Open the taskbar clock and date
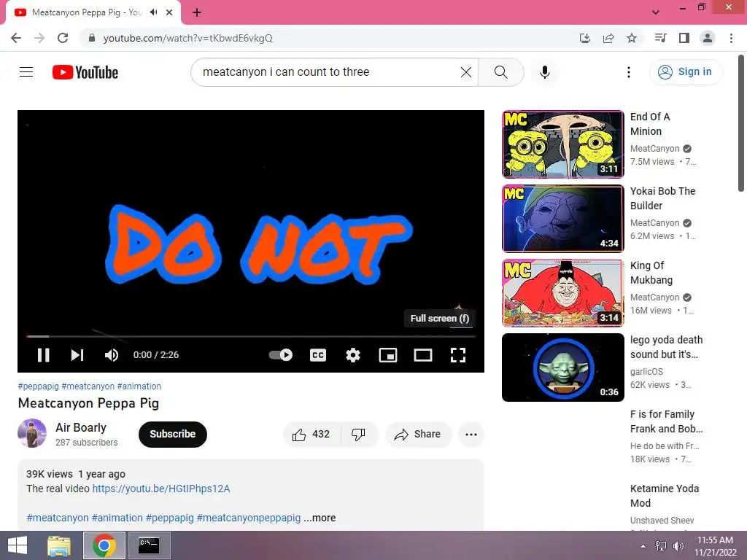 pos(715,545)
